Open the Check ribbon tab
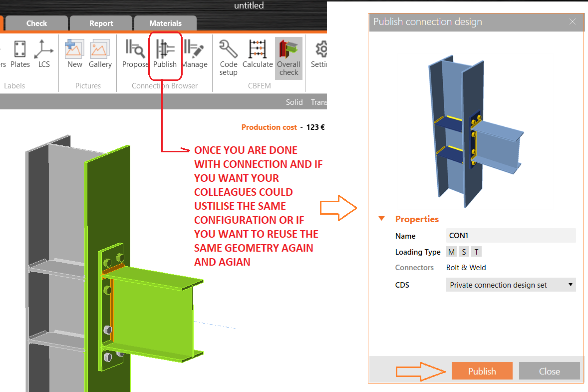This screenshot has height=392, width=588. (36, 23)
